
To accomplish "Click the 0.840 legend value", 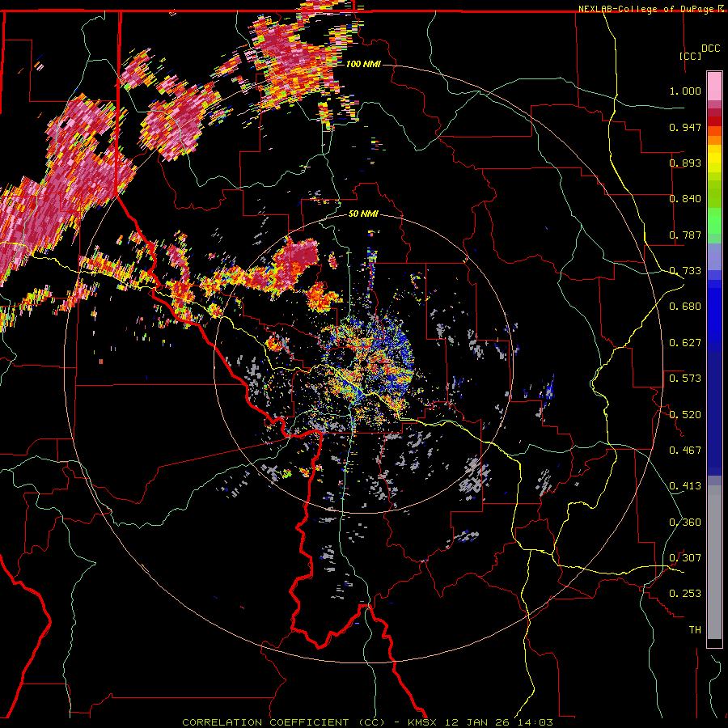I will coord(685,199).
